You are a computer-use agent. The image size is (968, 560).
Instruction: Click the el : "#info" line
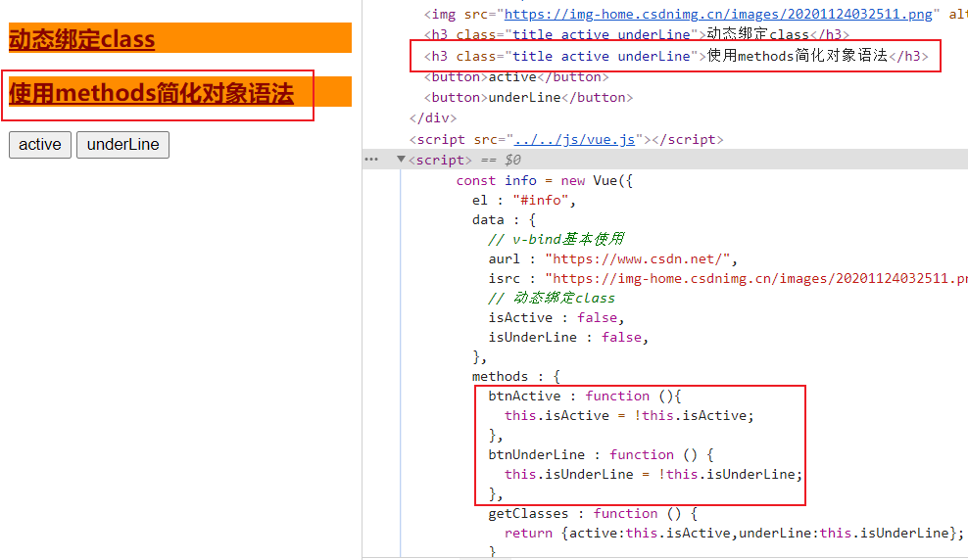pyautogui.click(x=524, y=201)
